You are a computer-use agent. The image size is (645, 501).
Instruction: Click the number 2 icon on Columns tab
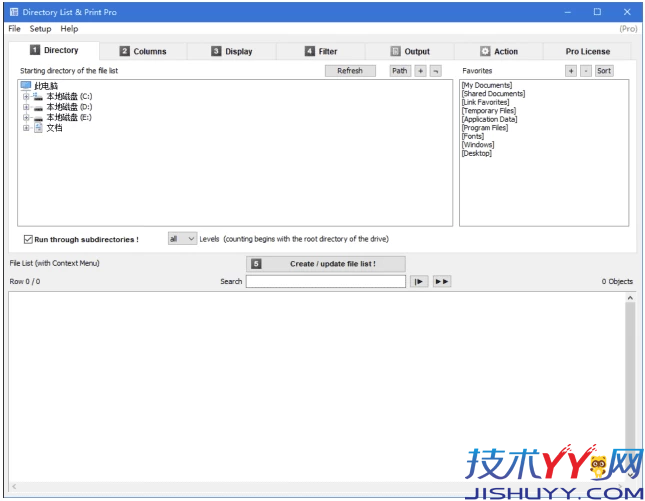coord(125,51)
